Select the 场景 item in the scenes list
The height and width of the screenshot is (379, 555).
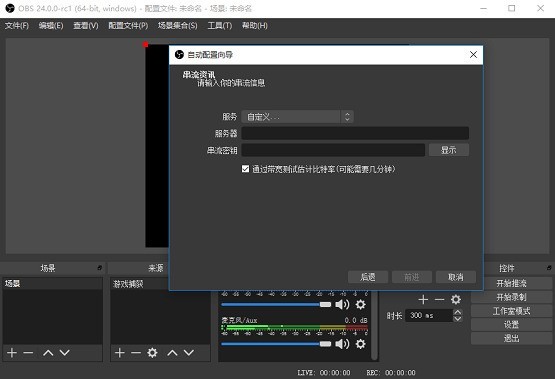click(52, 283)
